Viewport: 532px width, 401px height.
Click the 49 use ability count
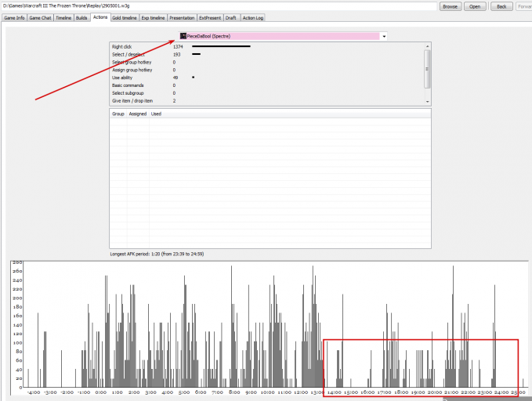(x=176, y=78)
